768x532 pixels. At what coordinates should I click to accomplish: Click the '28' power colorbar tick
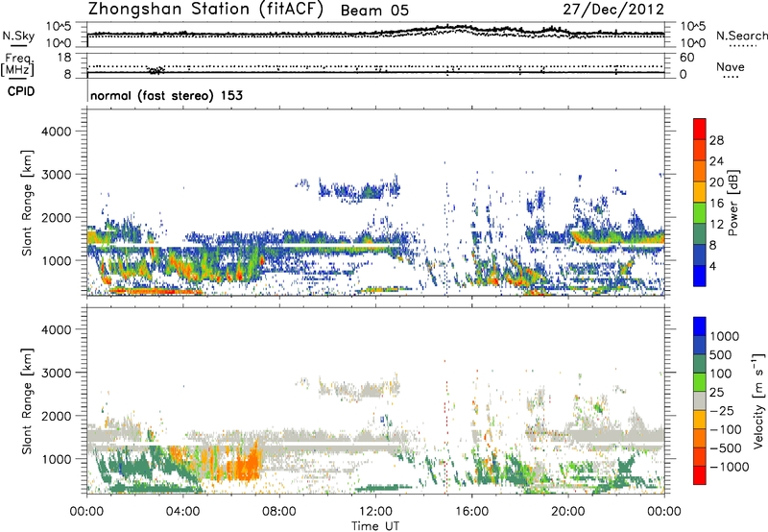click(716, 140)
